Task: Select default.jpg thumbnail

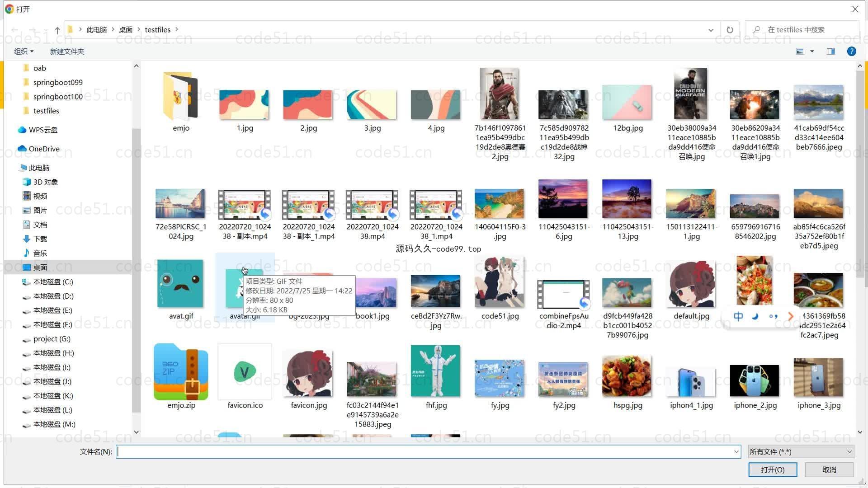Action: [x=691, y=285]
